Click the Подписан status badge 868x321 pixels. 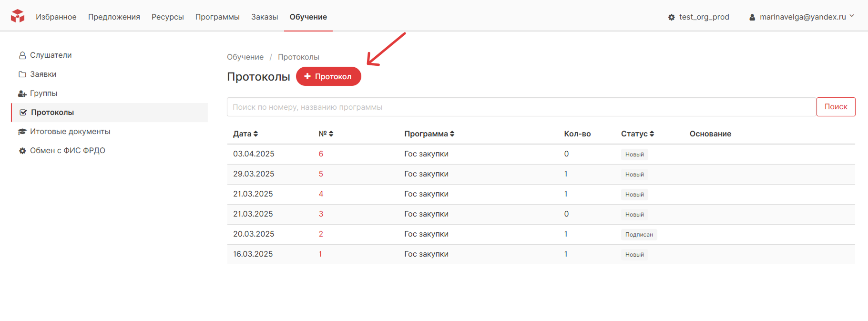[x=639, y=235]
